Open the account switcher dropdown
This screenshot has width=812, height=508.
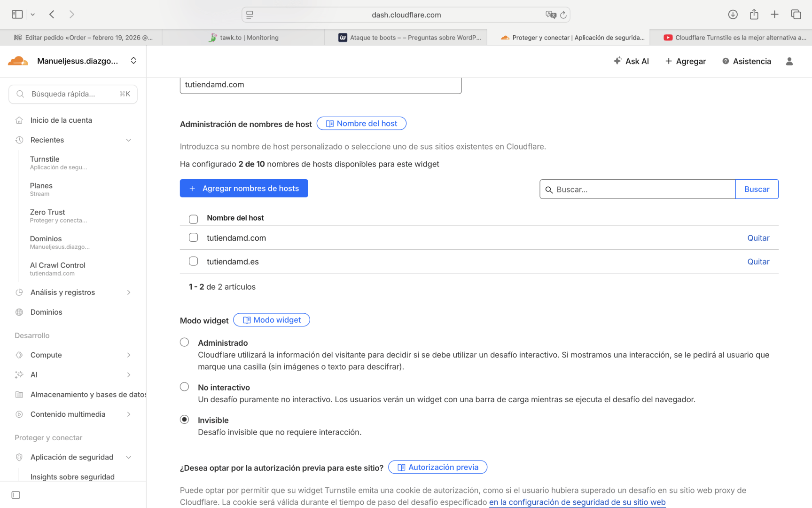coord(133,61)
